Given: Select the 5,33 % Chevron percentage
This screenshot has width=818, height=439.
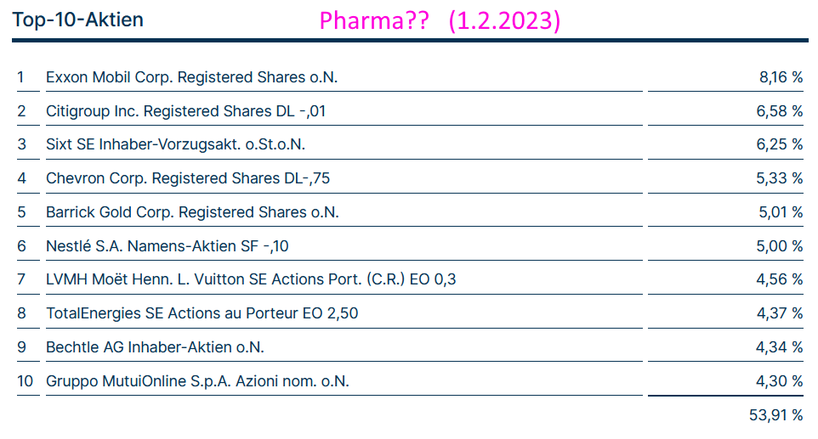Looking at the screenshot, I should [x=781, y=178].
